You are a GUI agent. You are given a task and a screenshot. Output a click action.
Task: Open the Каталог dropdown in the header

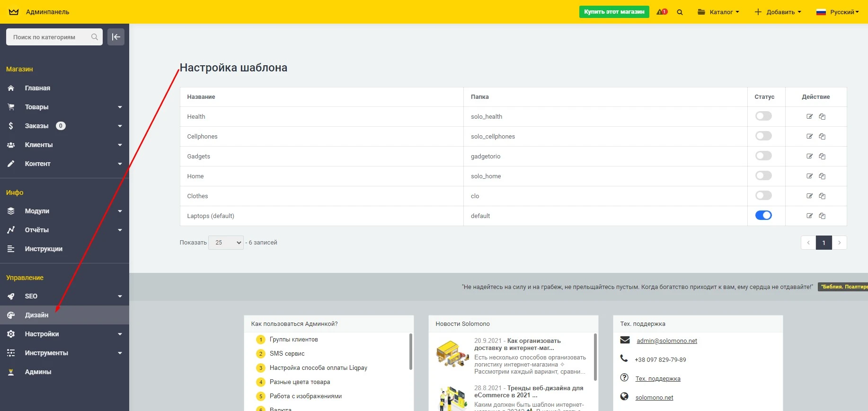click(x=718, y=12)
